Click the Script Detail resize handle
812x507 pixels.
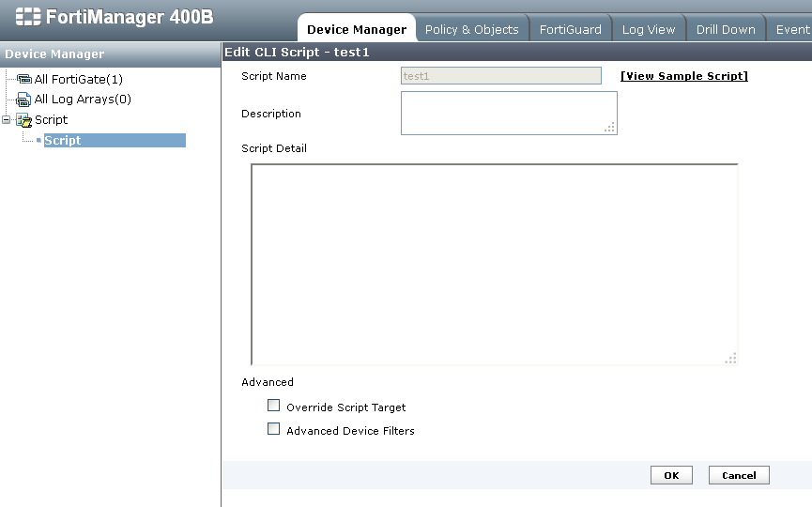coord(730,358)
